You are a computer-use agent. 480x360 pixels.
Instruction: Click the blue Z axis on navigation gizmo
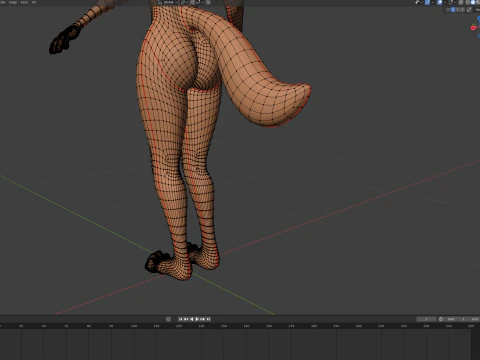point(479,18)
